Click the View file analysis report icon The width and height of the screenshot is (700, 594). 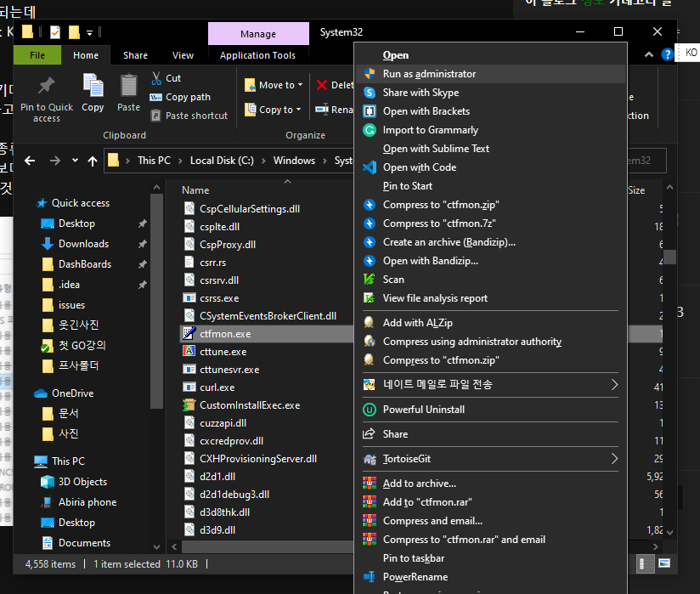pos(370,298)
